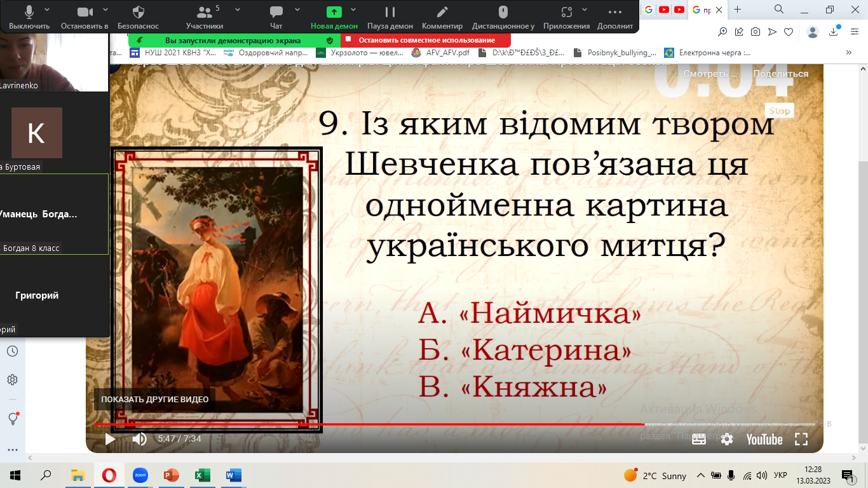Click Share in the video overlay
The image size is (868, 488).
pos(781,74)
